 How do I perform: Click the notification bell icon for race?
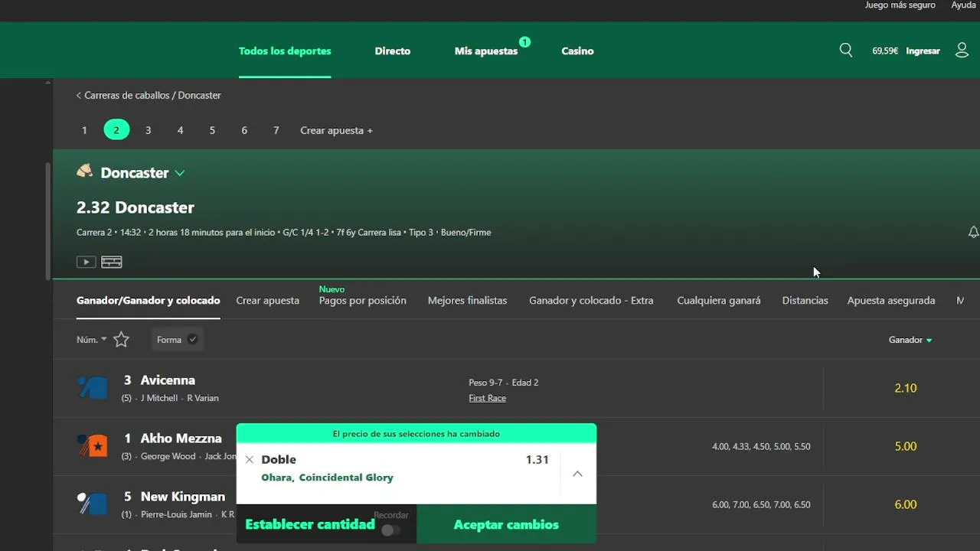click(x=973, y=232)
